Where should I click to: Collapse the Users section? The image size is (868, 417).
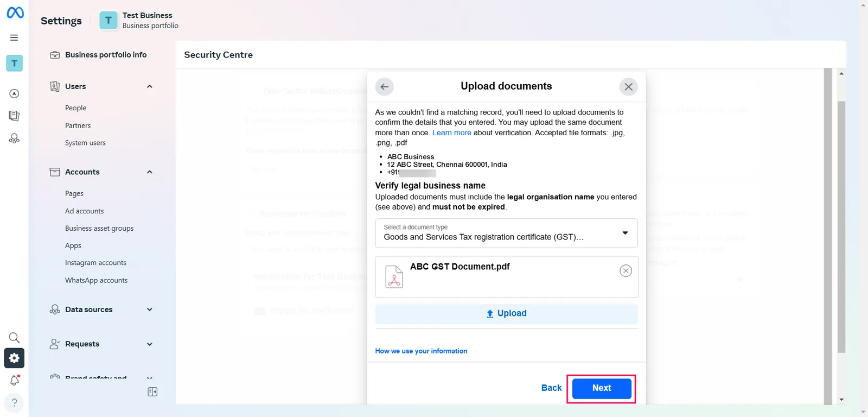150,86
